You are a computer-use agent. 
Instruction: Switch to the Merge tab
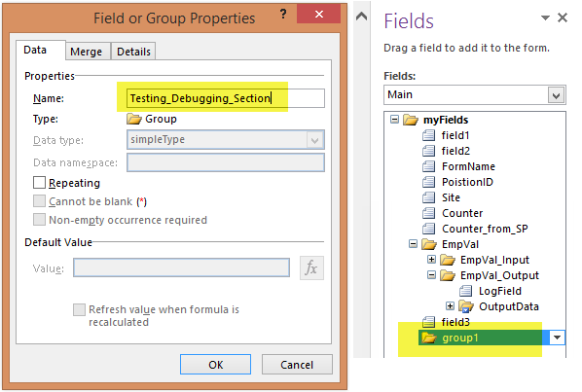click(x=86, y=52)
